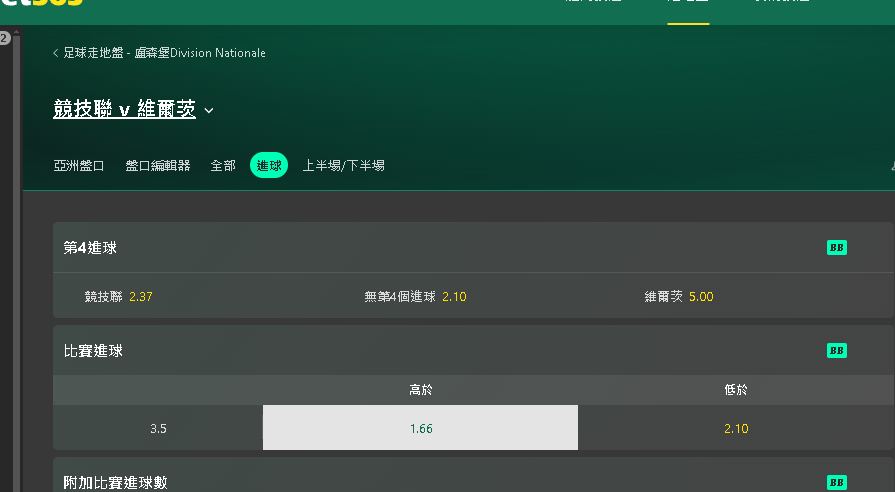Open Bet Builder icon for 比賽進球 market
The height and width of the screenshot is (492, 895).
point(836,350)
